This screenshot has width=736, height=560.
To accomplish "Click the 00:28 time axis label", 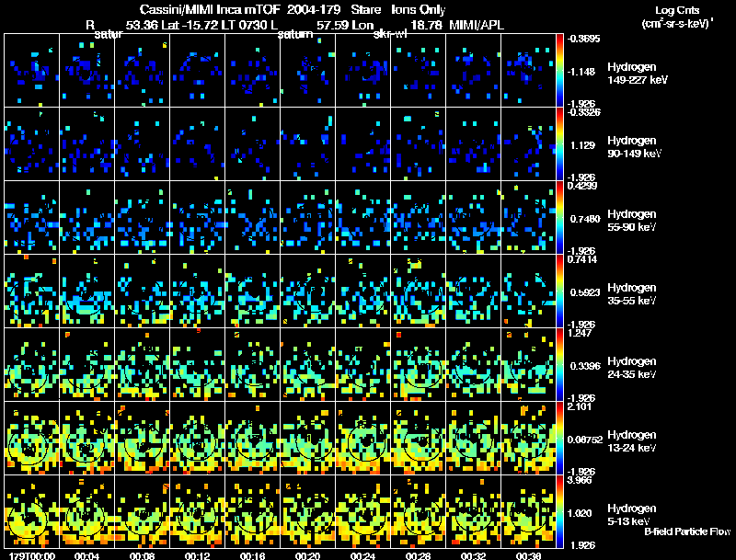I will [x=419, y=555].
